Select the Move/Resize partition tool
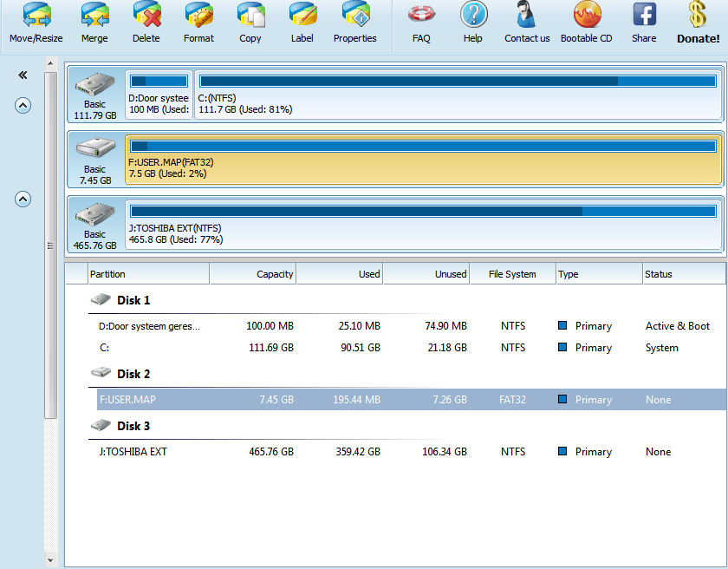The image size is (728, 569). coord(36,23)
